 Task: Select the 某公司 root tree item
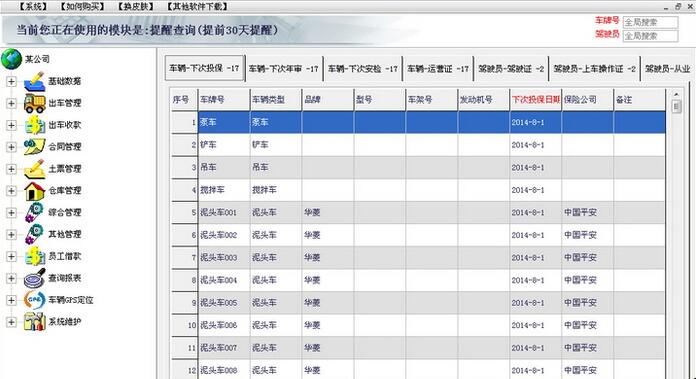(37, 59)
